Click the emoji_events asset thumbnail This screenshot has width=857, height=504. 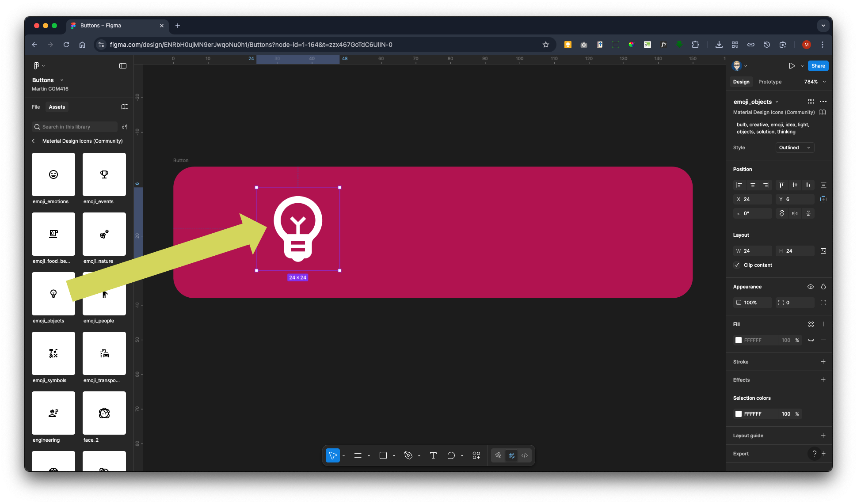click(104, 174)
